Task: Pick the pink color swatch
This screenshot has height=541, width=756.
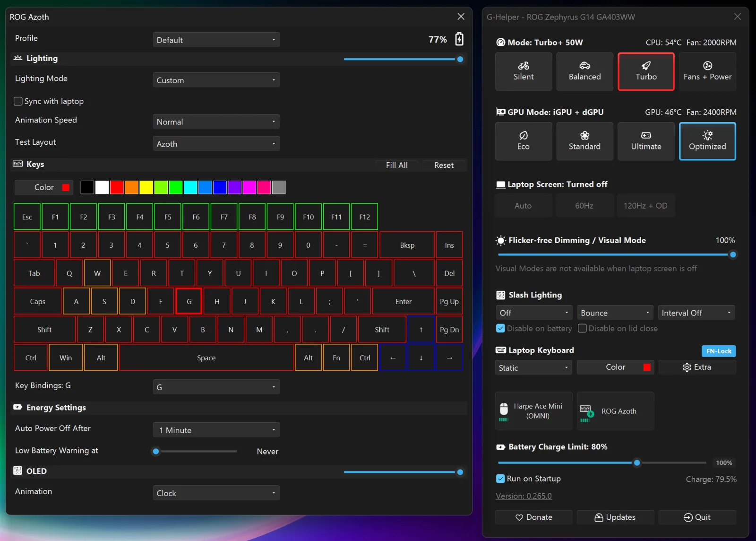Action: point(264,187)
